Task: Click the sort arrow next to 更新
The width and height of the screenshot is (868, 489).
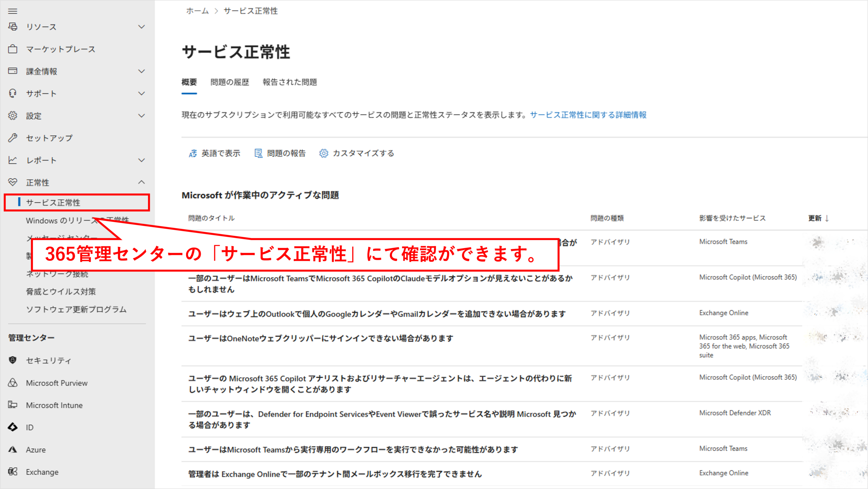Action: (827, 218)
